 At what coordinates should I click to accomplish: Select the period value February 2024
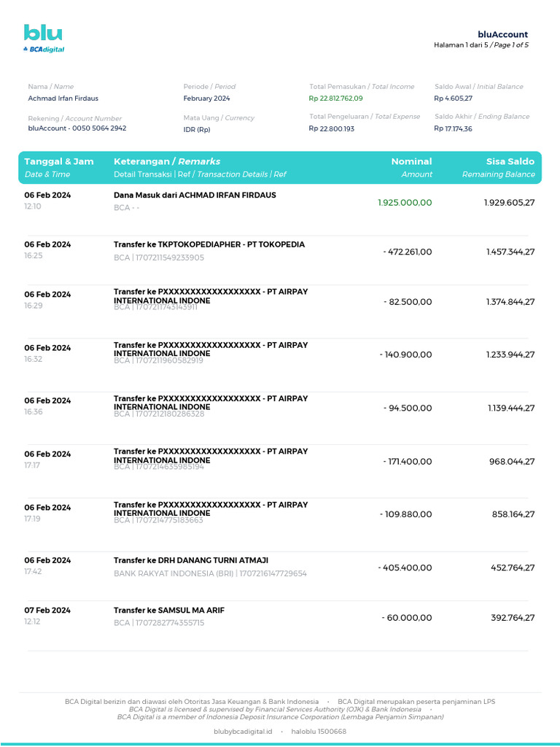click(x=206, y=98)
